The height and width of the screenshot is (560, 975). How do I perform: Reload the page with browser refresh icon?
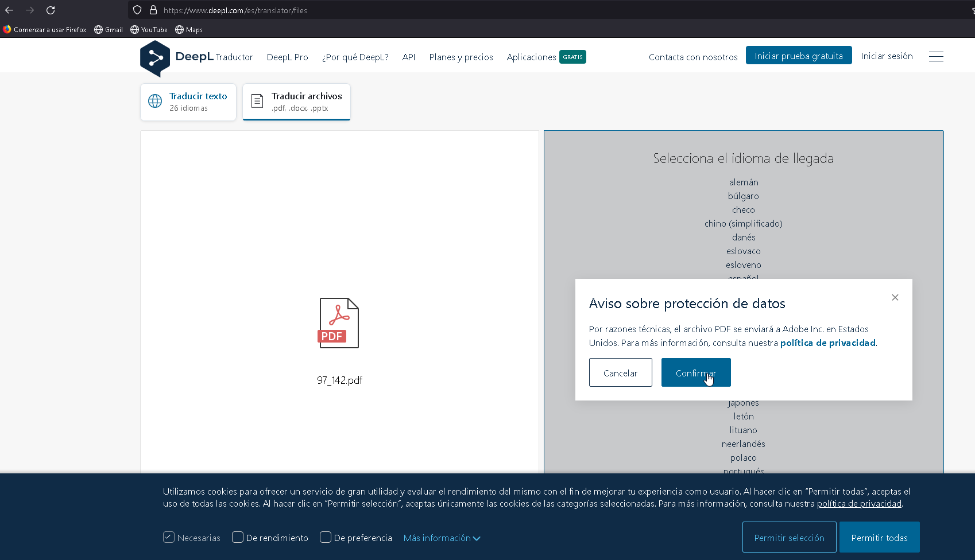point(51,10)
